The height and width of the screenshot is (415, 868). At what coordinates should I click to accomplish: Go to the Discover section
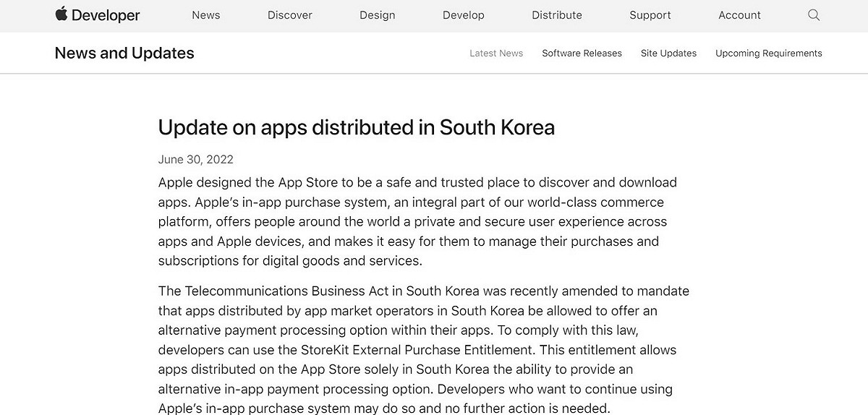(x=290, y=15)
